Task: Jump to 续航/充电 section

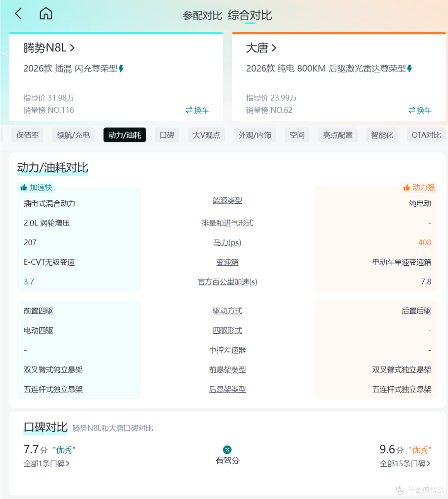Action: tap(73, 135)
